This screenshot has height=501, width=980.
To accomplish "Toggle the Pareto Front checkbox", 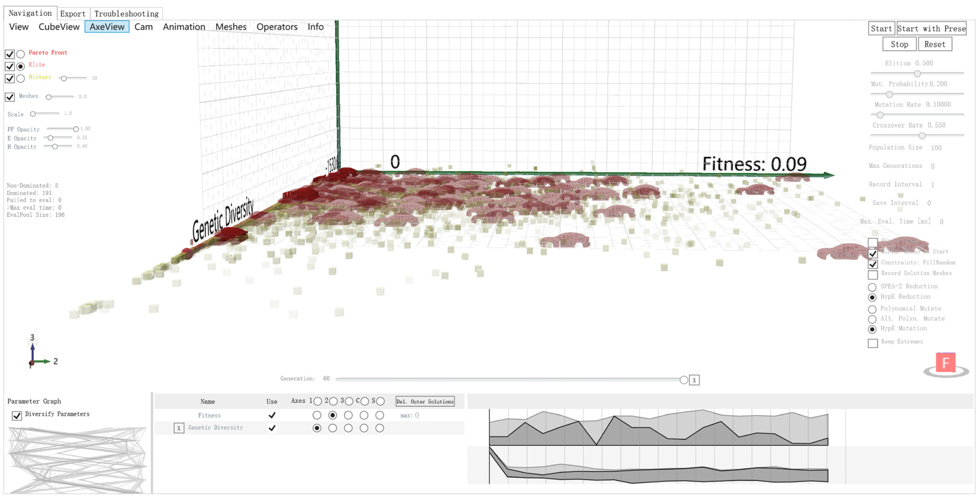I will pyautogui.click(x=10, y=54).
